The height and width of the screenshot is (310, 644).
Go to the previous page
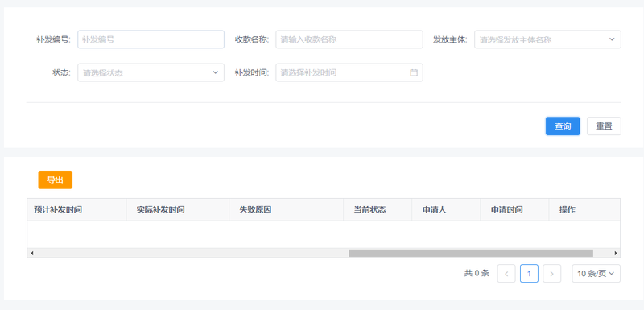tap(506, 274)
